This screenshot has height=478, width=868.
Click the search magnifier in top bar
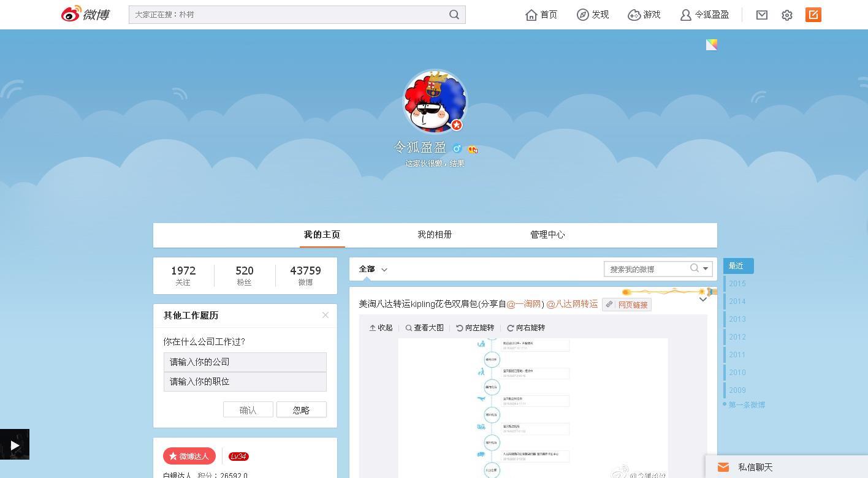(x=454, y=15)
